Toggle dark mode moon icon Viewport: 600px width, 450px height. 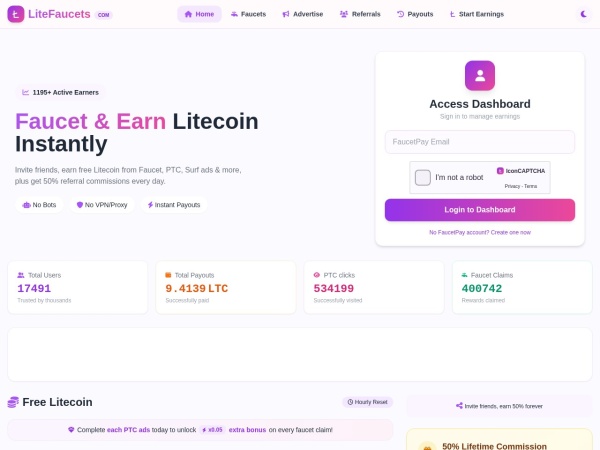click(584, 14)
